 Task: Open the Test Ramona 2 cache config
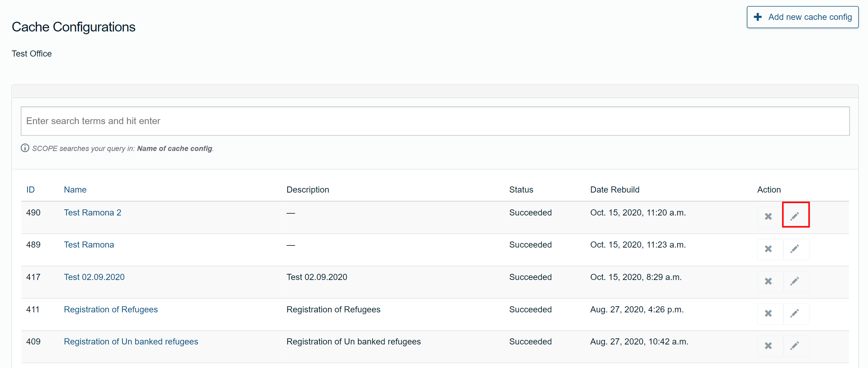pyautogui.click(x=92, y=212)
